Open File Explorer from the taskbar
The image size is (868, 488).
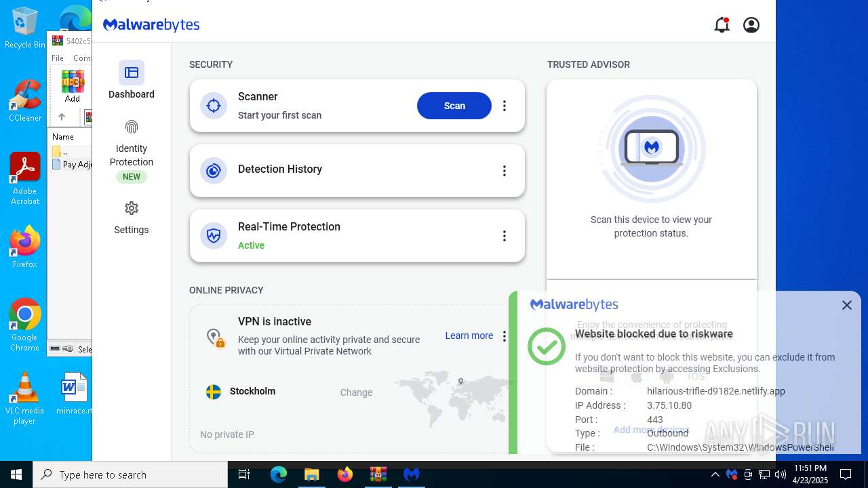(x=312, y=474)
